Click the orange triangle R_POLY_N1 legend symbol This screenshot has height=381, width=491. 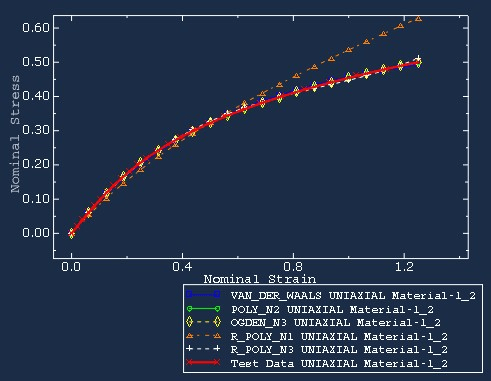point(203,336)
